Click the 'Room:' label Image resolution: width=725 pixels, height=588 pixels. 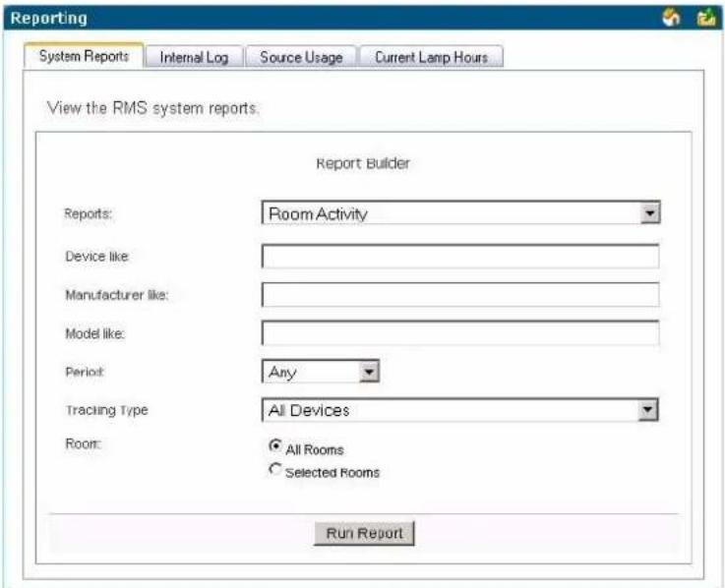(x=84, y=443)
